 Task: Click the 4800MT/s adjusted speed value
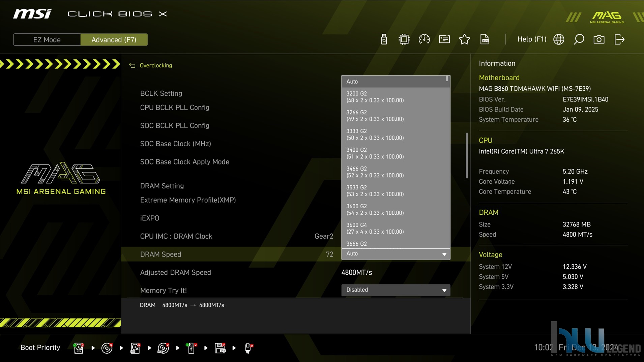[x=356, y=272]
